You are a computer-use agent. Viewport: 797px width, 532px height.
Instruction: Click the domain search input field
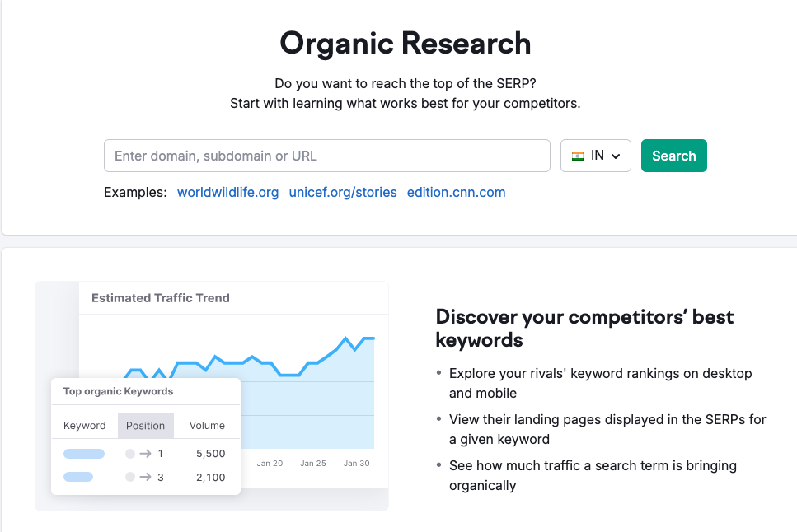[326, 155]
